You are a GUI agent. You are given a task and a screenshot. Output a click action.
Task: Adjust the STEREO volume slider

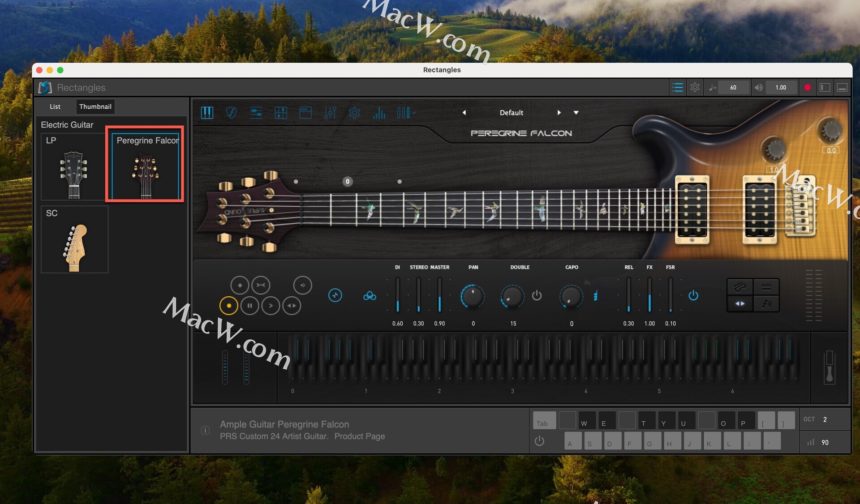pos(418,295)
